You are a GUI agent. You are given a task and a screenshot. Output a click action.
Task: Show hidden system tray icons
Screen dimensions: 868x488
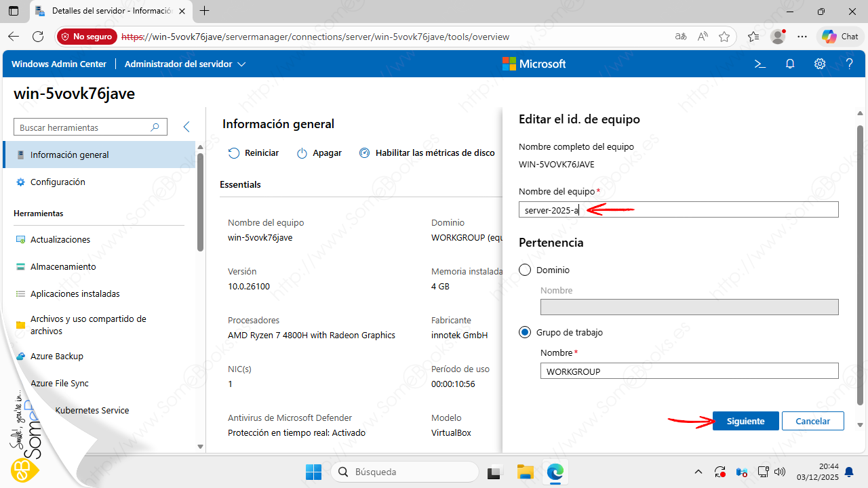tap(698, 472)
